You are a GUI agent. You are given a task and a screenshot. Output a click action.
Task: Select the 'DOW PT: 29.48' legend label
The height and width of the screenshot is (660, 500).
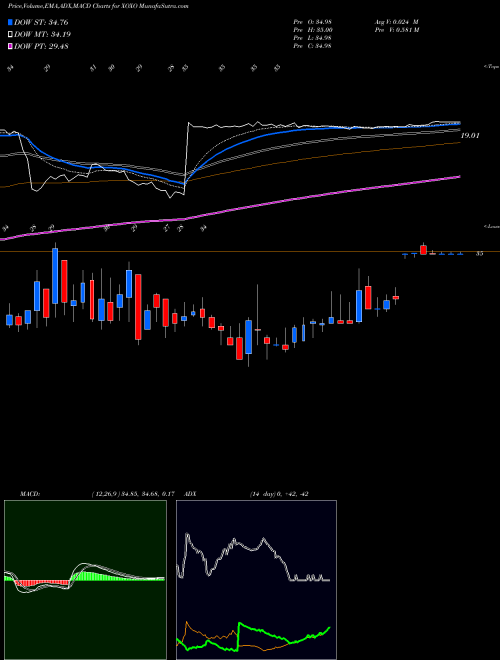click(42, 46)
